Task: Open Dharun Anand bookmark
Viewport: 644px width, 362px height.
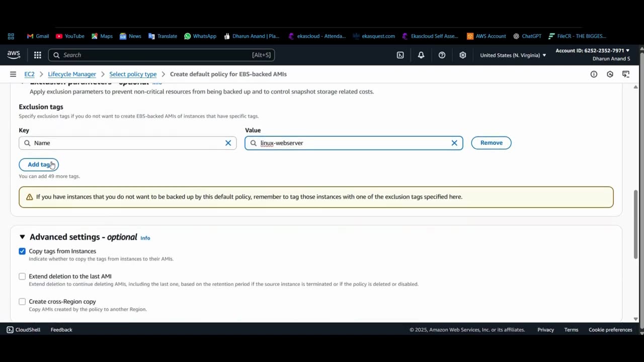Action: point(252,36)
